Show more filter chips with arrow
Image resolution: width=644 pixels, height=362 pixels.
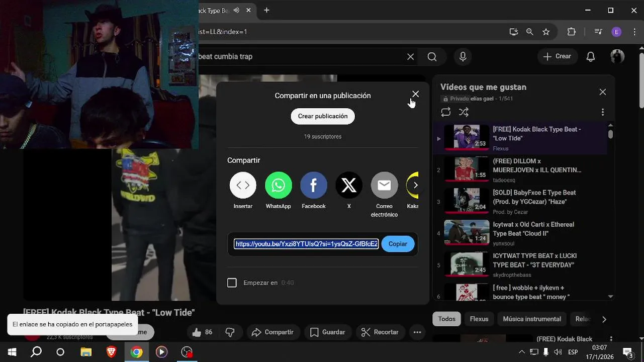[x=604, y=319]
